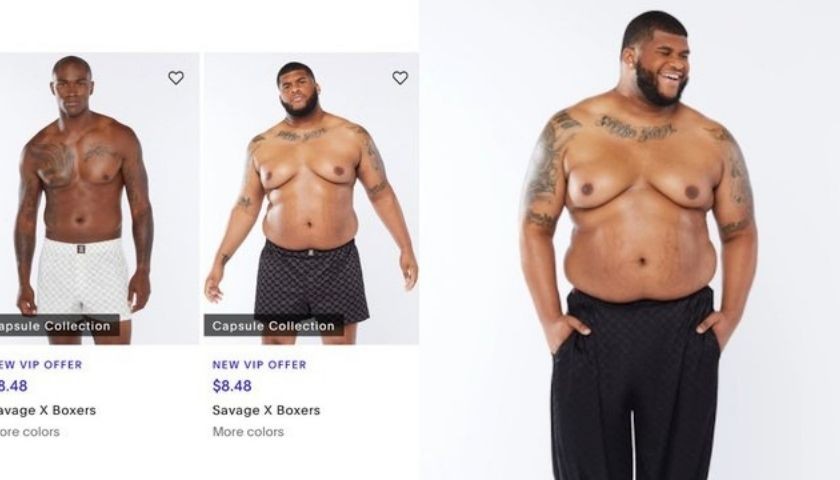840x480 pixels.
Task: Click Capsule Collection badge on black boxers
Action: (x=274, y=325)
